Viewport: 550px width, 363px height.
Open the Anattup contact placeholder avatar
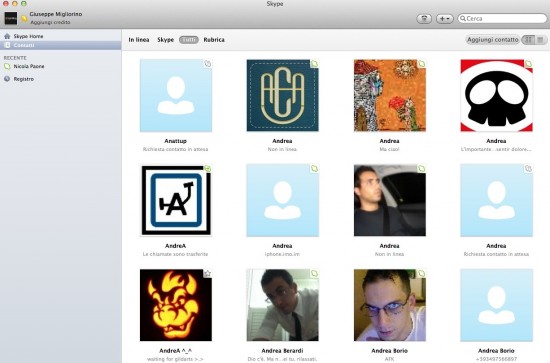point(176,95)
